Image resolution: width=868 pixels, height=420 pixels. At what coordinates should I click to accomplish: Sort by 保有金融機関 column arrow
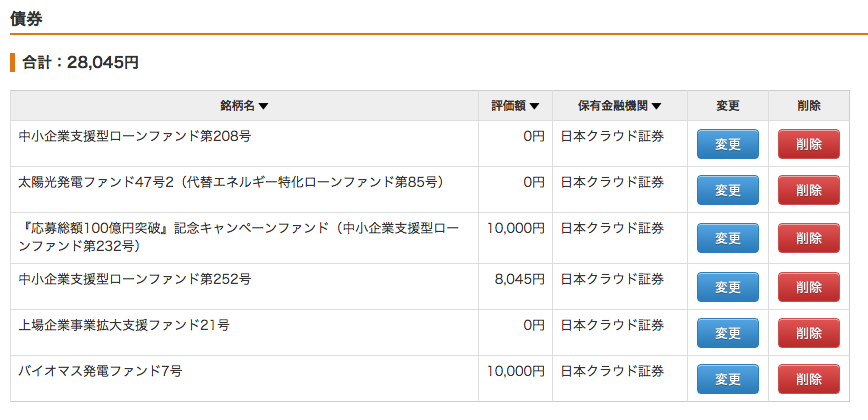[x=657, y=106]
